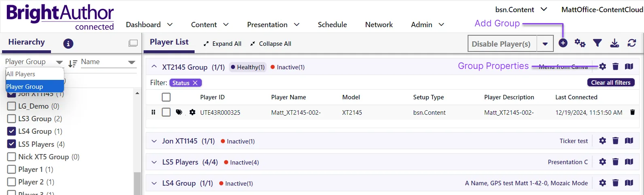Switch to Player List tab
644x195 pixels.
169,42
